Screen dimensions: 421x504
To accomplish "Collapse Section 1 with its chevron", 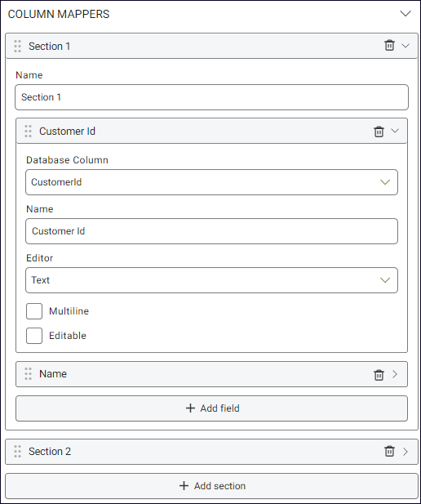I will pos(405,46).
